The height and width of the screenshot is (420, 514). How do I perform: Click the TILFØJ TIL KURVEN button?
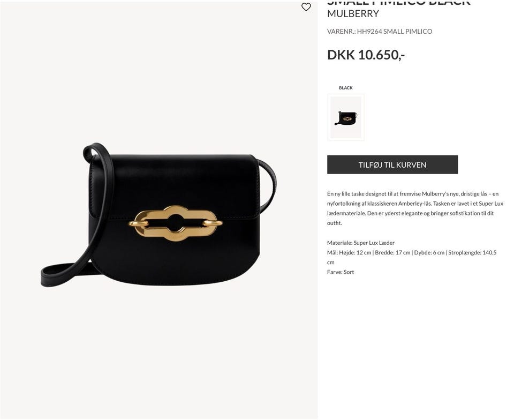pos(392,164)
